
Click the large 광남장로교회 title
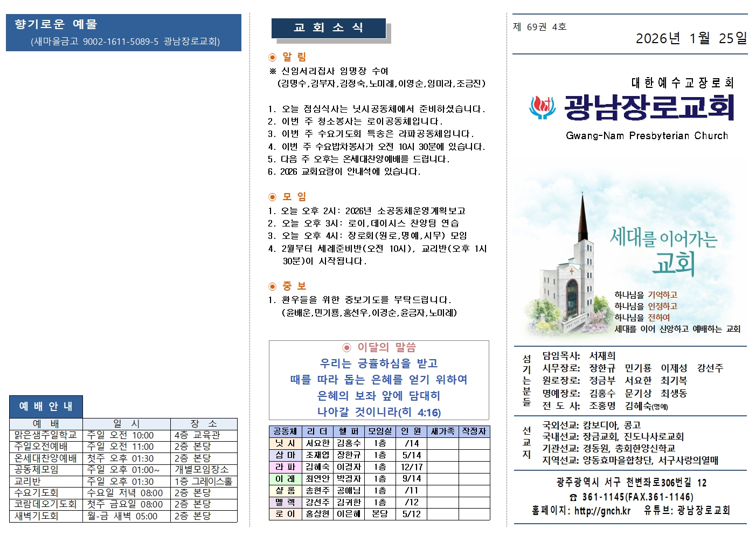[x=649, y=107]
